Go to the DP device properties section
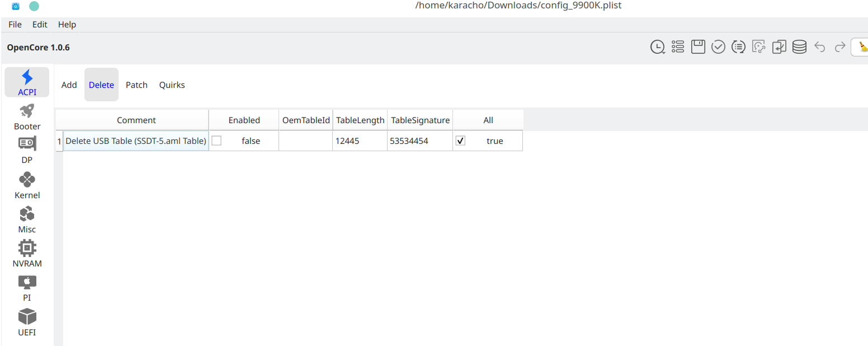This screenshot has width=868, height=346. coord(27,151)
